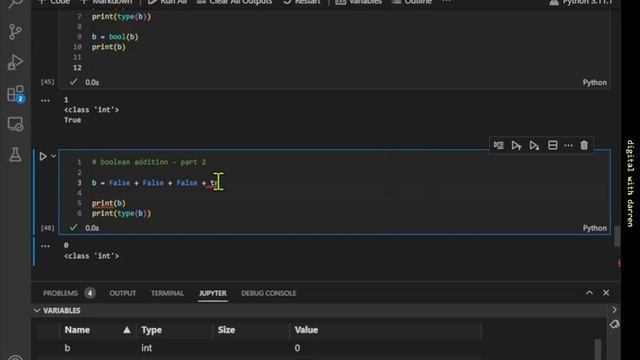Click the int type of variable b

tap(147, 348)
